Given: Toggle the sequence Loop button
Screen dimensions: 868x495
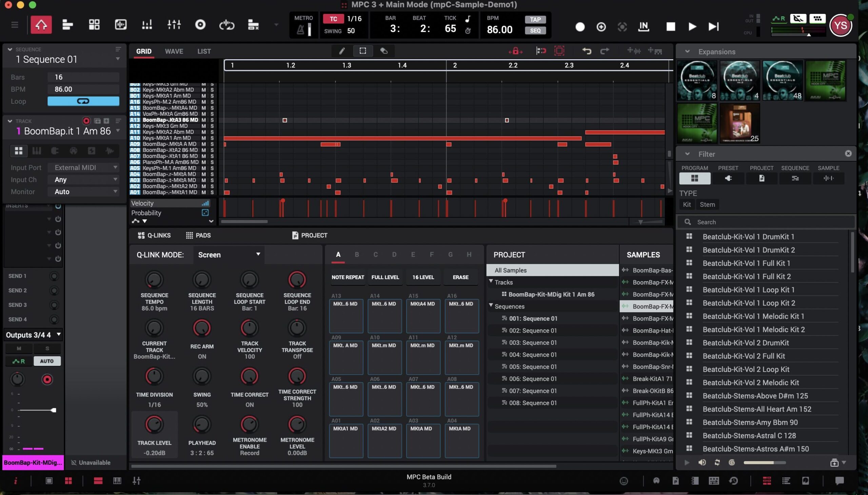Looking at the screenshot, I should 83,101.
